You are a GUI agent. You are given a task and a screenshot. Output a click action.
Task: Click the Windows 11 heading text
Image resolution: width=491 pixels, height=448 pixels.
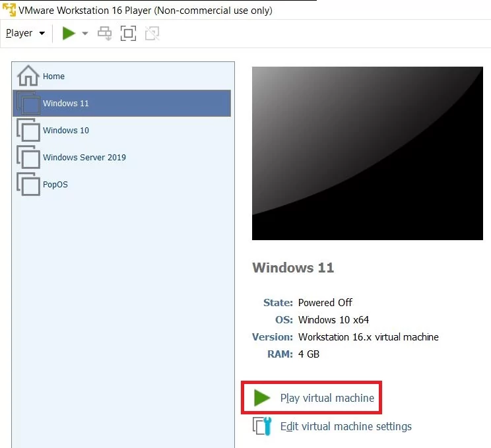point(293,268)
